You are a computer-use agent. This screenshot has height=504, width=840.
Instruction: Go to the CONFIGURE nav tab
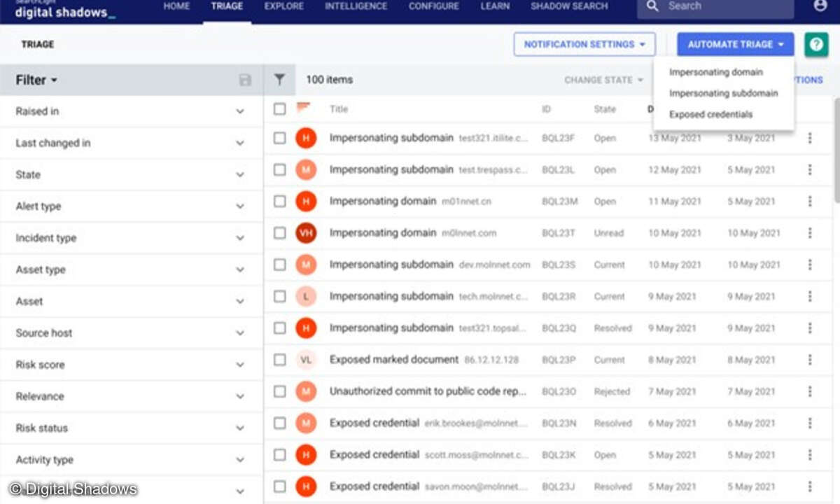[x=434, y=6]
